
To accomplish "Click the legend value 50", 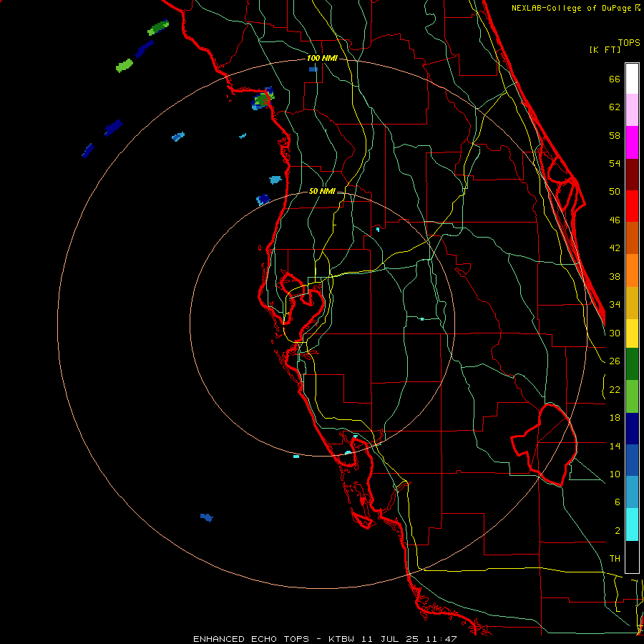I will (615, 192).
